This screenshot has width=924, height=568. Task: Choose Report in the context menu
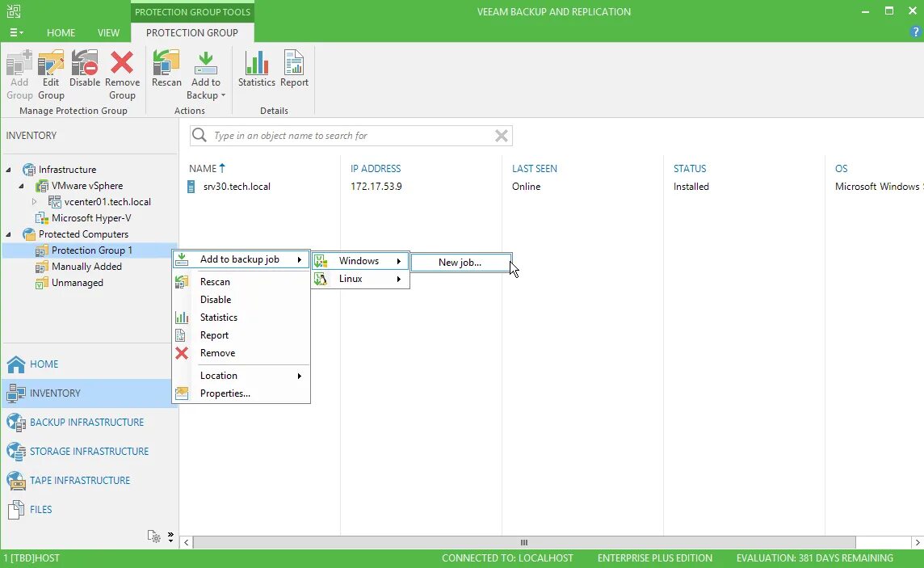(x=241, y=334)
